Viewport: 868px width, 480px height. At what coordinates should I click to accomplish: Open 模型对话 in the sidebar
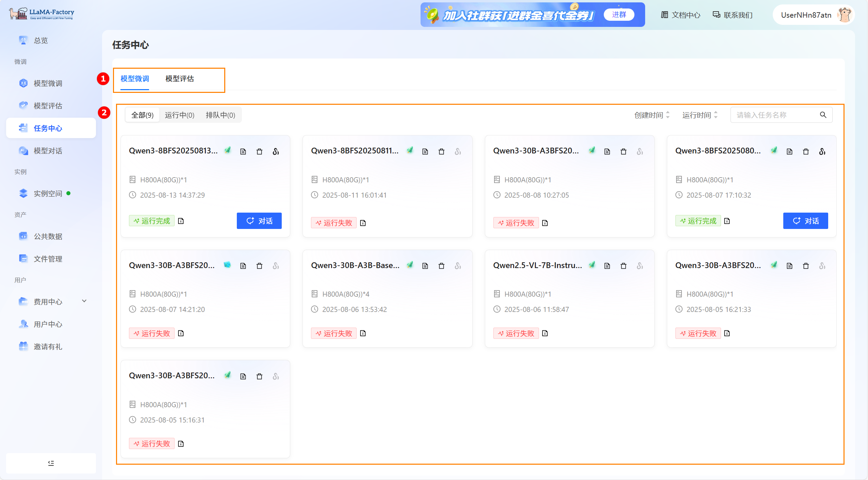(48, 151)
